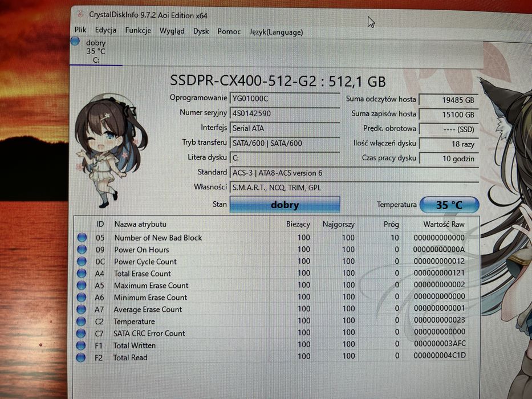532x399 pixels.
Task: Select the 'Maximum Erase Count' attribute name
Action: 151,286
